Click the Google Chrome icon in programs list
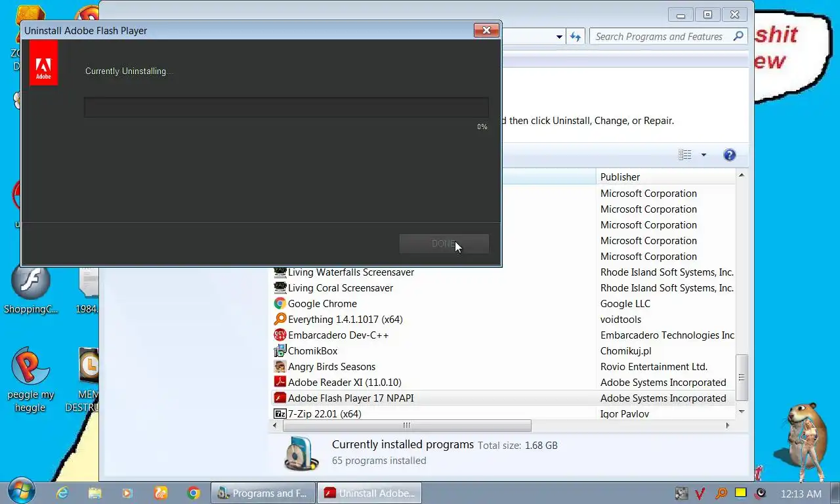This screenshot has height=504, width=840. click(280, 303)
